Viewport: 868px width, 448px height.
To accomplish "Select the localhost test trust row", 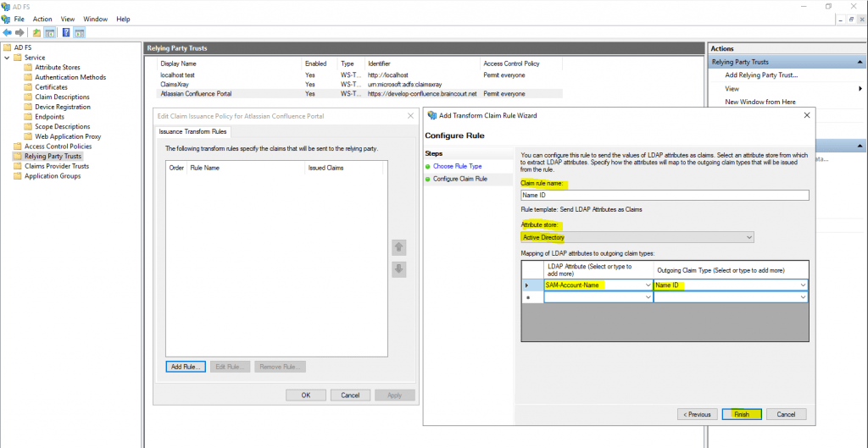I will tap(359, 75).
